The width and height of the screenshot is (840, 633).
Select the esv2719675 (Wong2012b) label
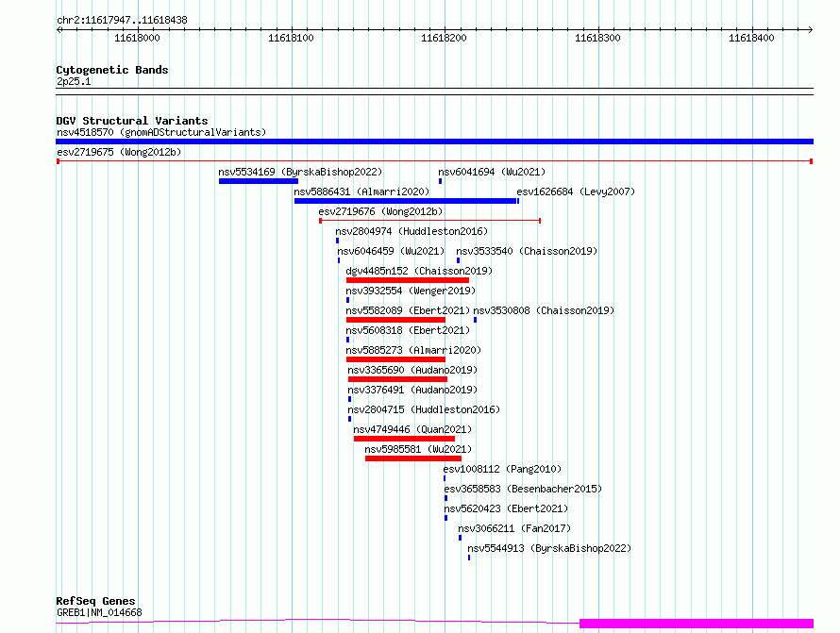tap(119, 152)
